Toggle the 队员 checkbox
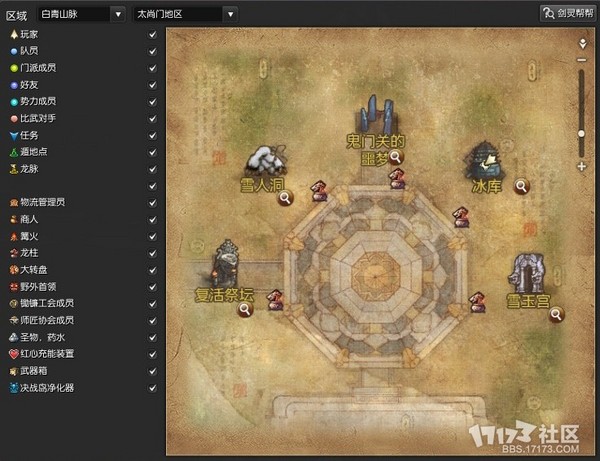Viewport: 600px width, 461px height. click(152, 51)
